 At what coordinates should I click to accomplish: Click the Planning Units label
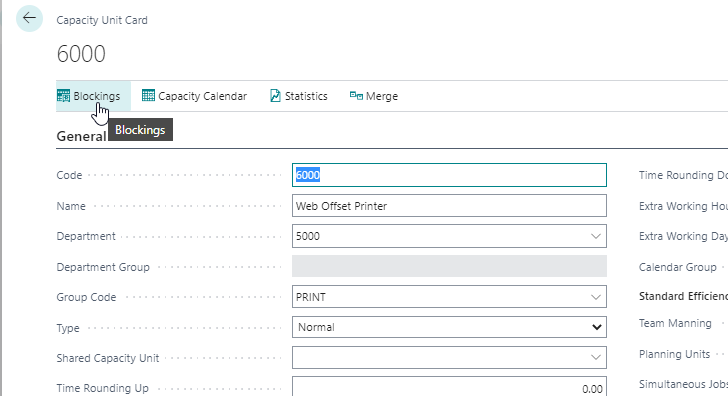(674, 354)
